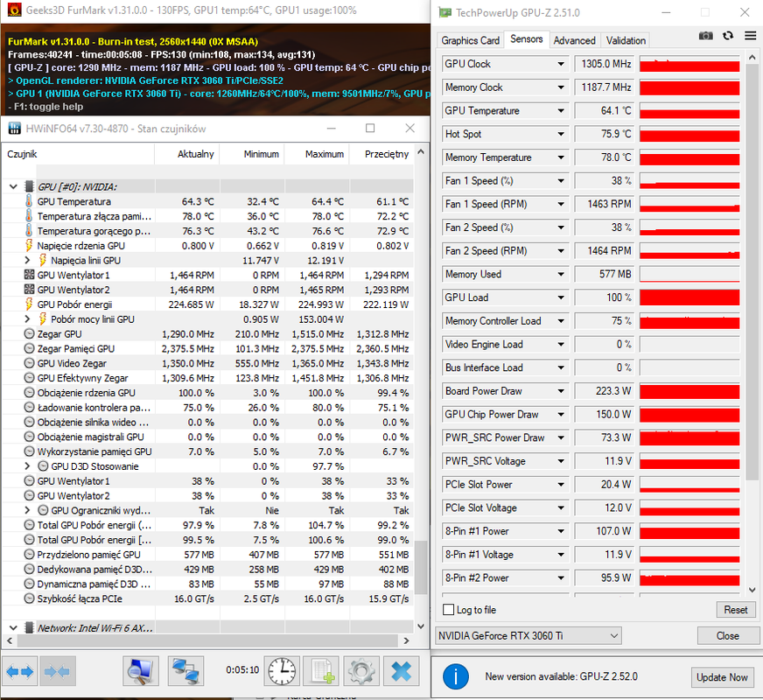Click the HWiNFO expand columns arrows icon

tap(20, 672)
